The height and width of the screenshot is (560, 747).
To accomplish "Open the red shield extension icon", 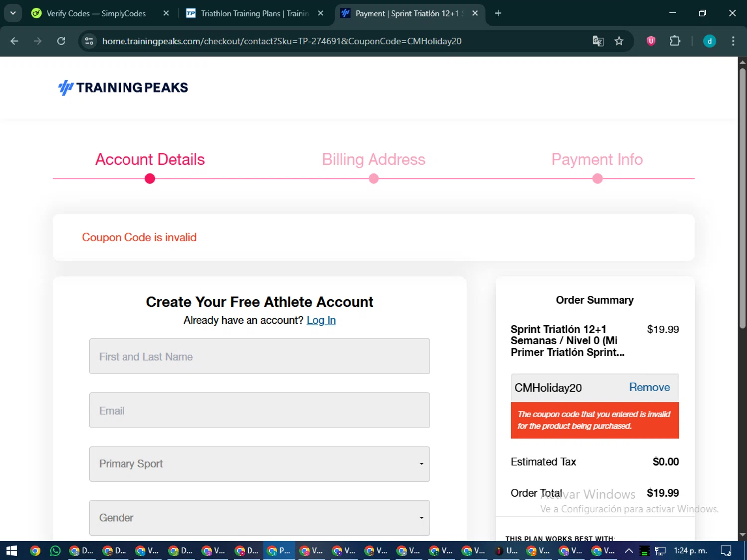I will 651,41.
